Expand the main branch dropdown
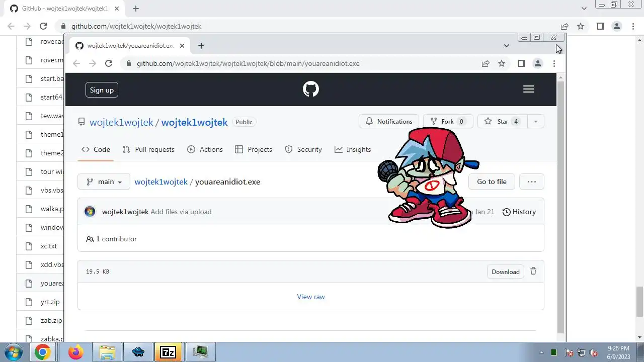The width and height of the screenshot is (644, 362). point(104,182)
